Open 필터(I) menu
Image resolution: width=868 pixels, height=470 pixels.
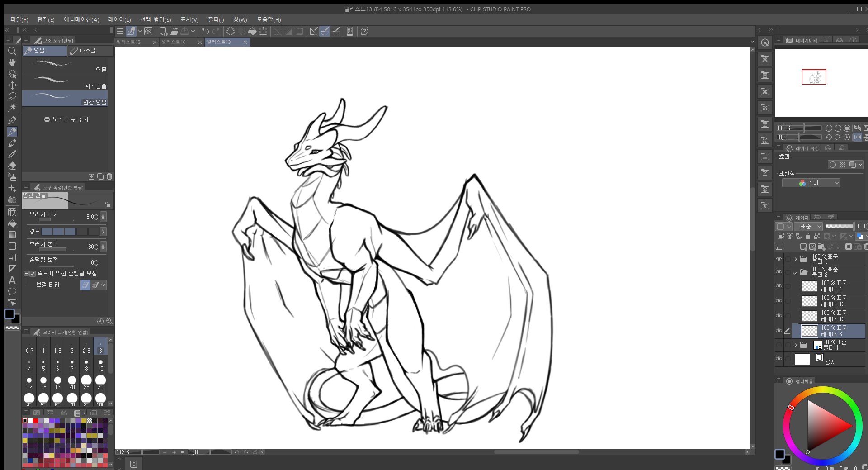(x=216, y=19)
